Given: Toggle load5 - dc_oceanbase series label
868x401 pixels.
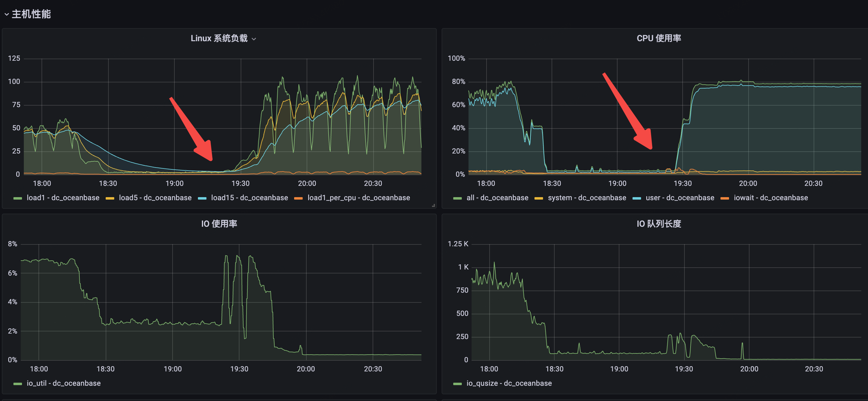Looking at the screenshot, I should (x=155, y=198).
